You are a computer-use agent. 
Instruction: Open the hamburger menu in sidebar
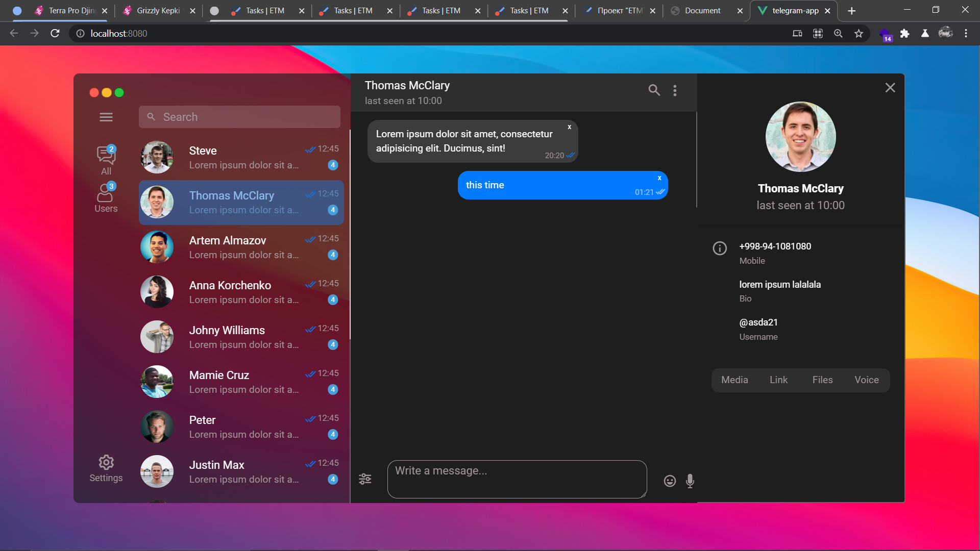click(106, 117)
